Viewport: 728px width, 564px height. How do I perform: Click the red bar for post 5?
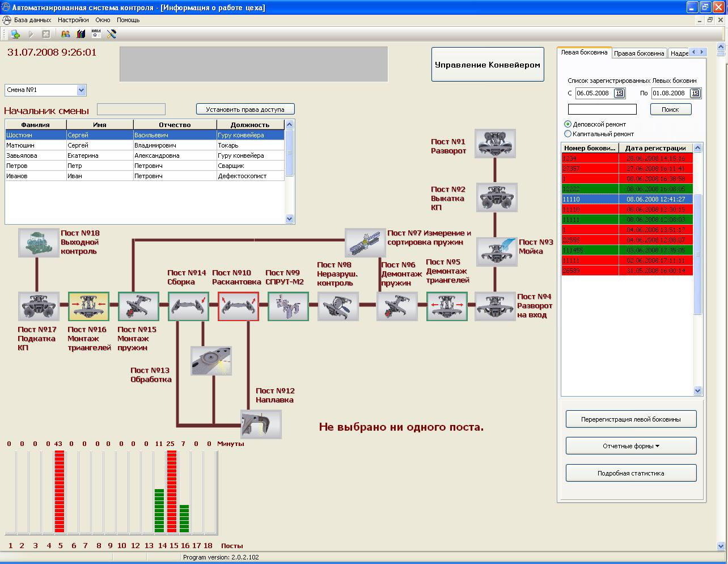point(59,491)
